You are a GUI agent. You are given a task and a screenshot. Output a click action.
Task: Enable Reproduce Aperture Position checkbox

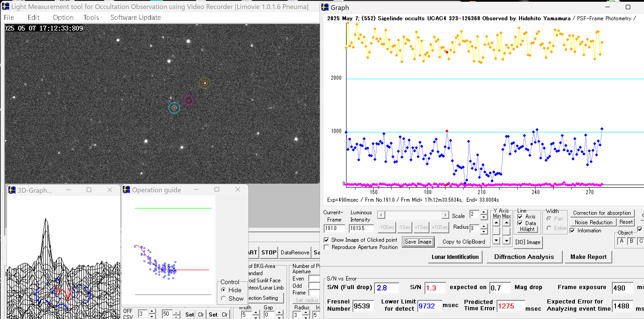[327, 247]
